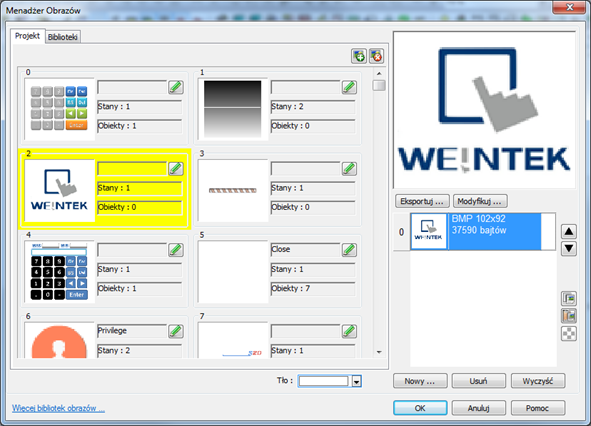Click Stany : 2 text of picture 1
The height and width of the screenshot is (426, 591).
287,106
